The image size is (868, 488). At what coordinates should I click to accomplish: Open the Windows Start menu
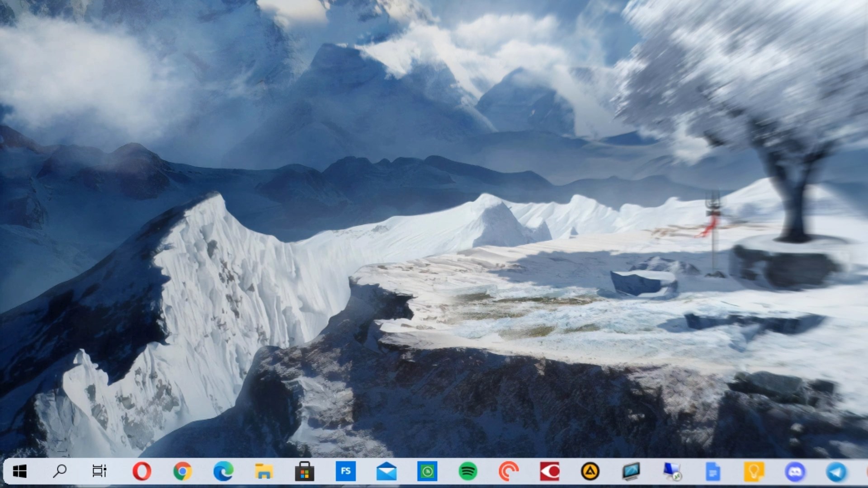[19, 472]
